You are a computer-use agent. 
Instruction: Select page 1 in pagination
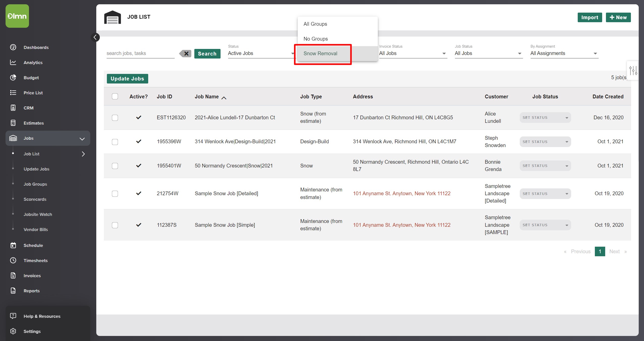coord(600,251)
